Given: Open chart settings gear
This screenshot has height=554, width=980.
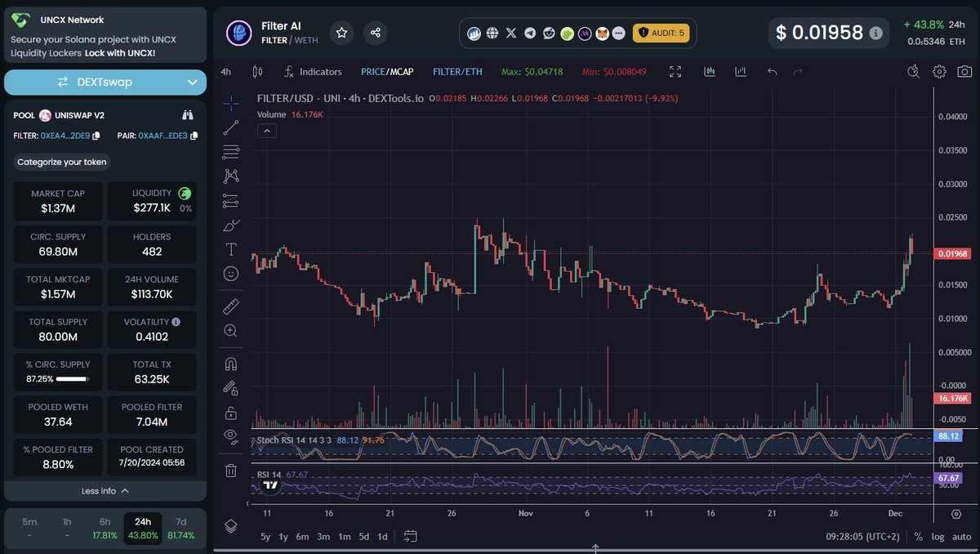Looking at the screenshot, I should coord(940,72).
